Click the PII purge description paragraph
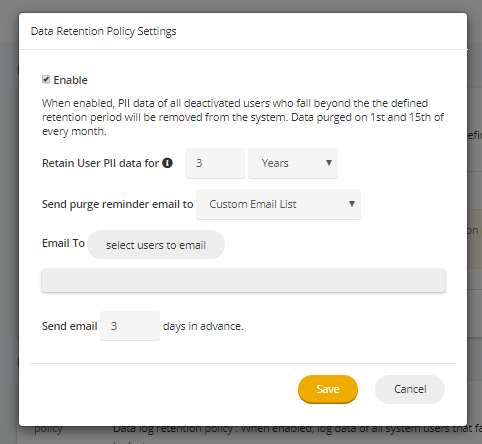Image resolution: width=482 pixels, height=444 pixels. pos(243,117)
